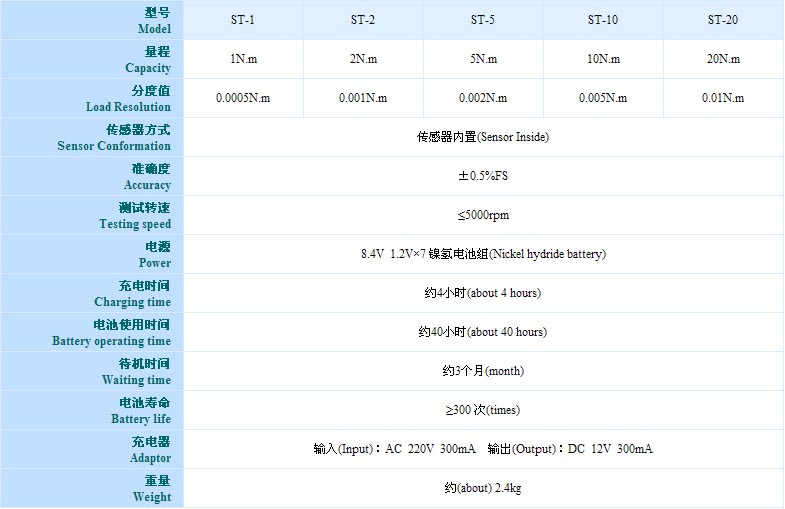Click the 1N.m capacity value
This screenshot has width=785, height=509.
coord(243,59)
